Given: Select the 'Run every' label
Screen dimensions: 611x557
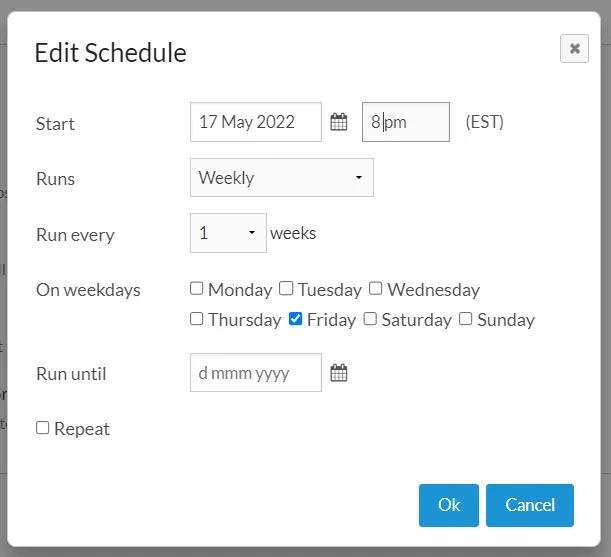Looking at the screenshot, I should coord(75,235).
